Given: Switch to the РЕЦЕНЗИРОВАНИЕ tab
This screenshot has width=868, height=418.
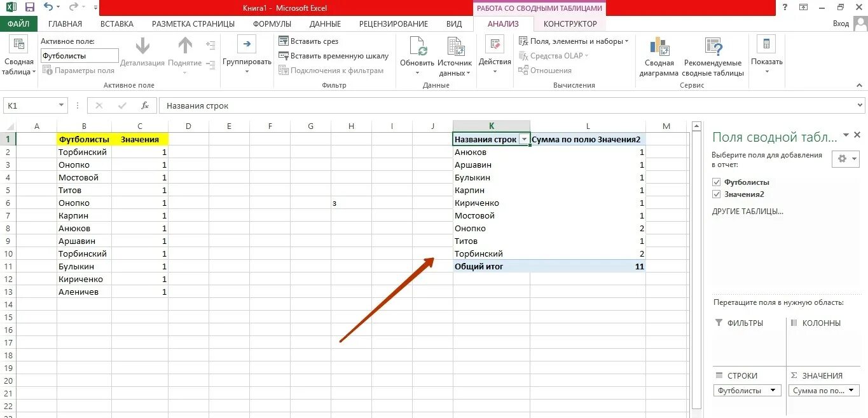Looking at the screenshot, I should pos(394,24).
